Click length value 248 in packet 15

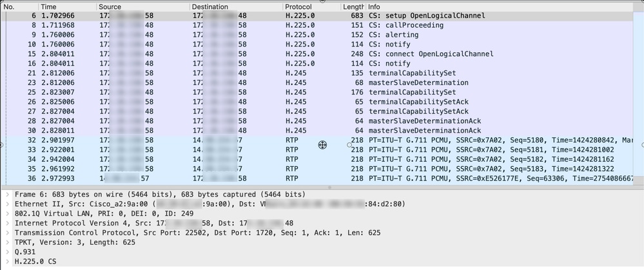pos(357,54)
